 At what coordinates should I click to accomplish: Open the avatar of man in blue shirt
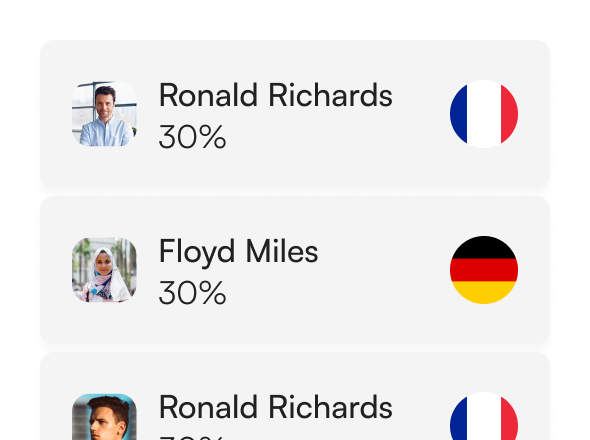coord(104,114)
